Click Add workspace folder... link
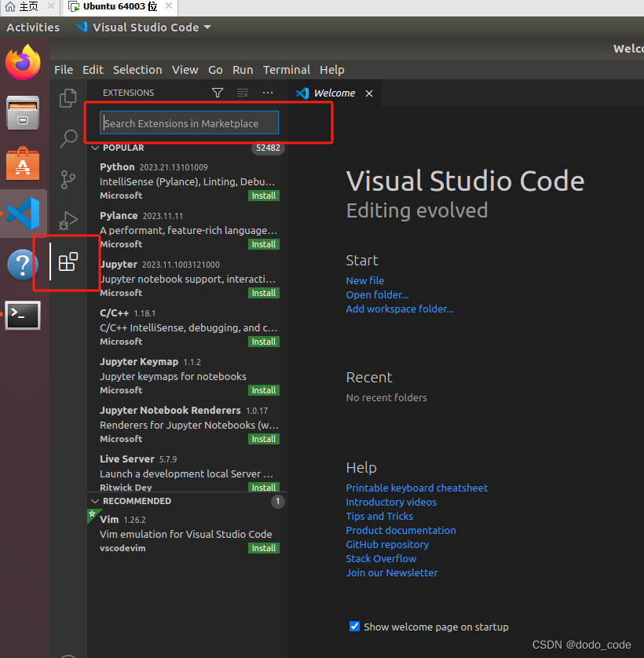Viewport: 644px width, 658px height. 400,309
